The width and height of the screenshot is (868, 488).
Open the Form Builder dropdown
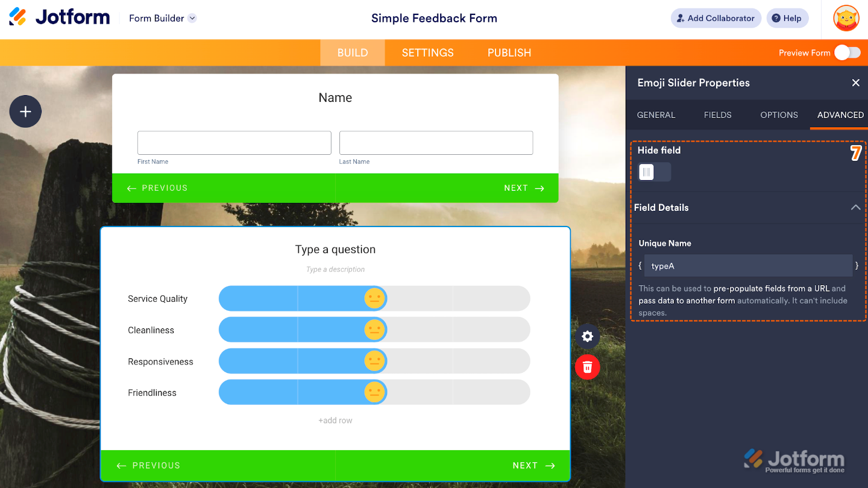pyautogui.click(x=163, y=18)
